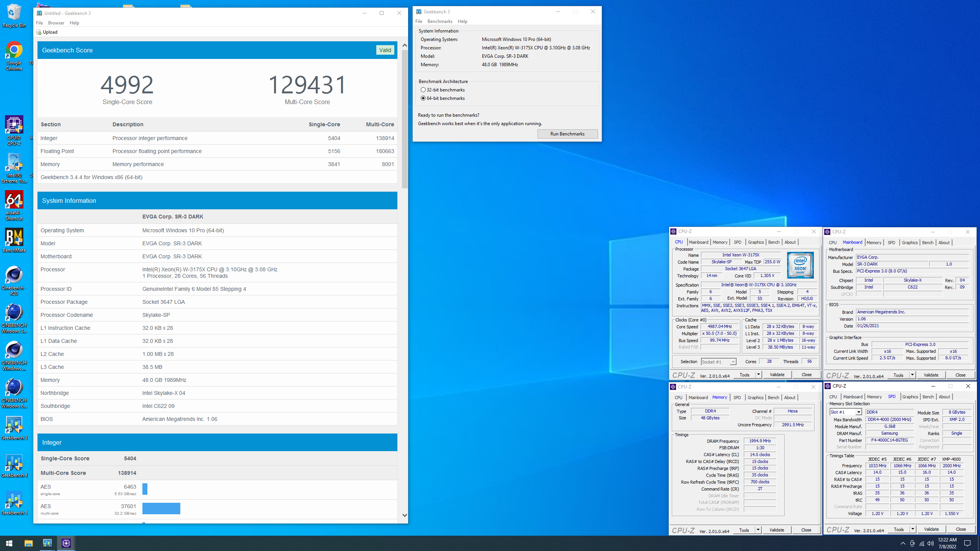This screenshot has width=980, height=551.
Task: Open Geekbench 3 desktop shortcut
Action: coord(14,428)
